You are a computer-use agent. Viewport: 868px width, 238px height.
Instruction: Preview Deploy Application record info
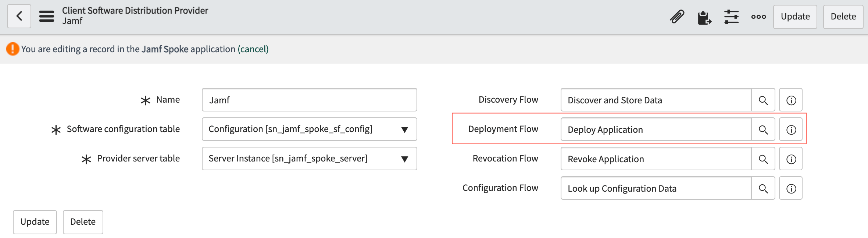tap(791, 129)
